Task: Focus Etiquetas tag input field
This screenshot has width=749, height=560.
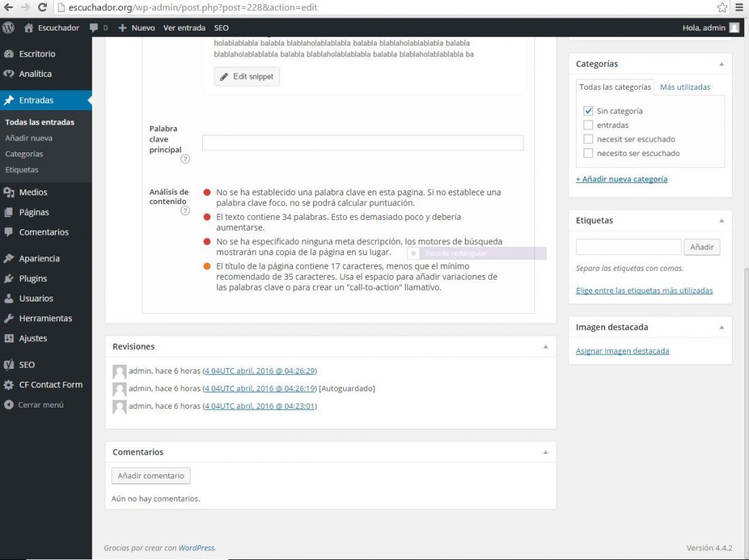Action: click(628, 247)
